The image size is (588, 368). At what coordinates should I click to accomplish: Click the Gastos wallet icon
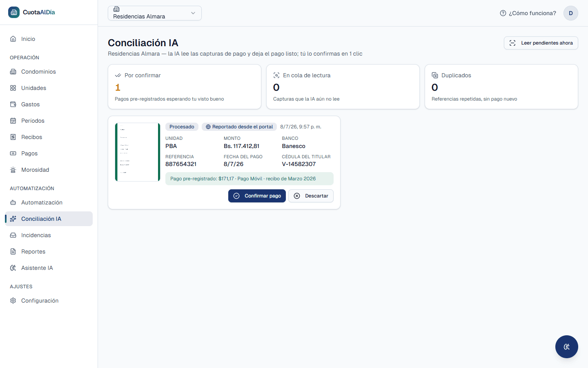(13, 104)
